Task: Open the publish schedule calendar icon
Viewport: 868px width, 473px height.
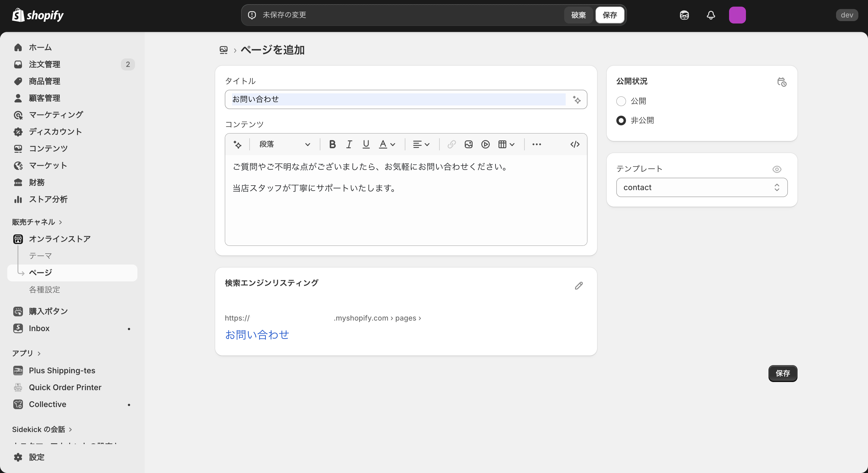Action: (782, 82)
